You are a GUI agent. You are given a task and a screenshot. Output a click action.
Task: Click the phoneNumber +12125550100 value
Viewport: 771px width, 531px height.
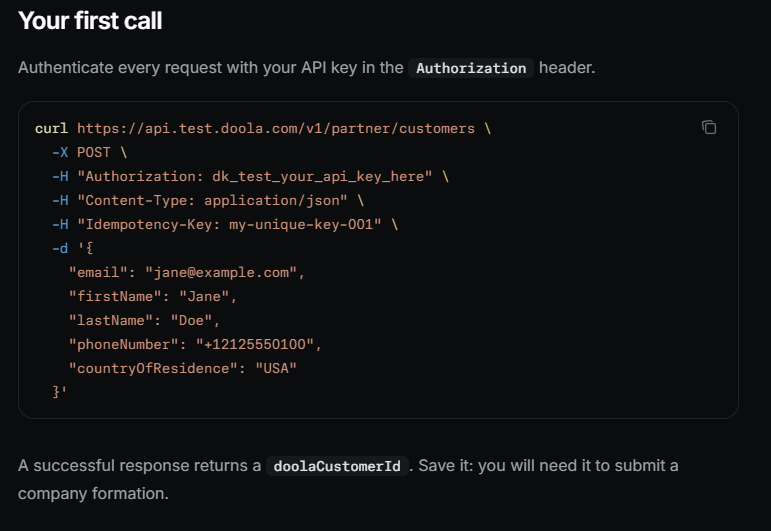pyautogui.click(x=255, y=344)
